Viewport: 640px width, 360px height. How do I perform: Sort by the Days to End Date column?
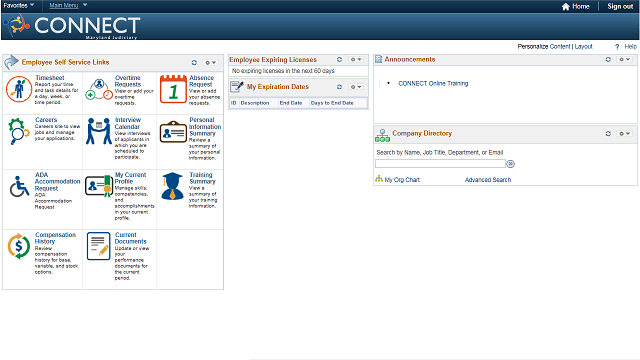pos(332,103)
